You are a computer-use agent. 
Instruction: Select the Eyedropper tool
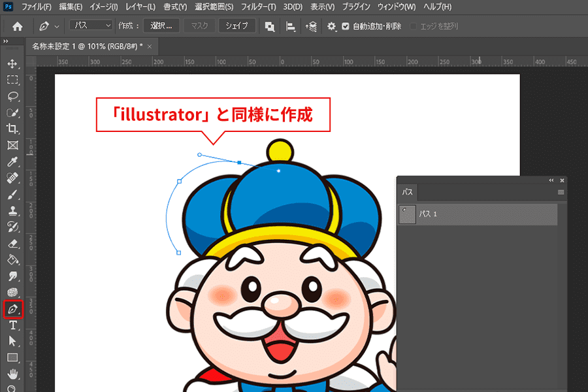[x=12, y=161]
